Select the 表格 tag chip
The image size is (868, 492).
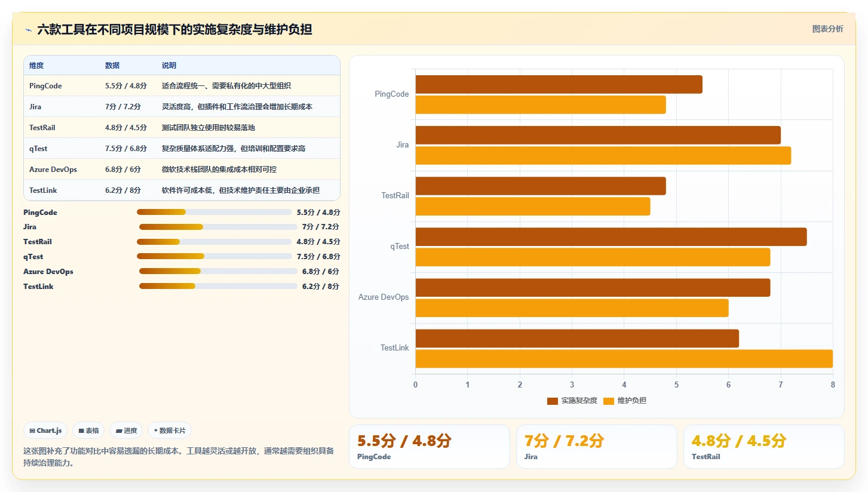[88, 430]
